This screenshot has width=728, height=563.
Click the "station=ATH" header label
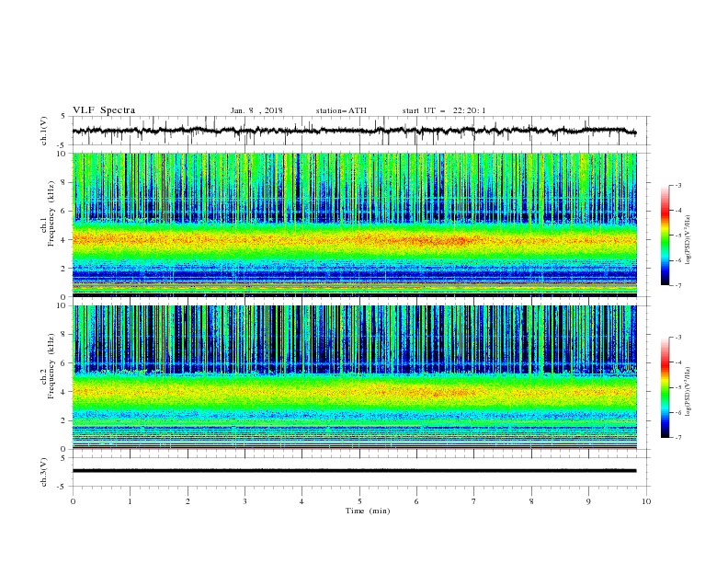(341, 110)
